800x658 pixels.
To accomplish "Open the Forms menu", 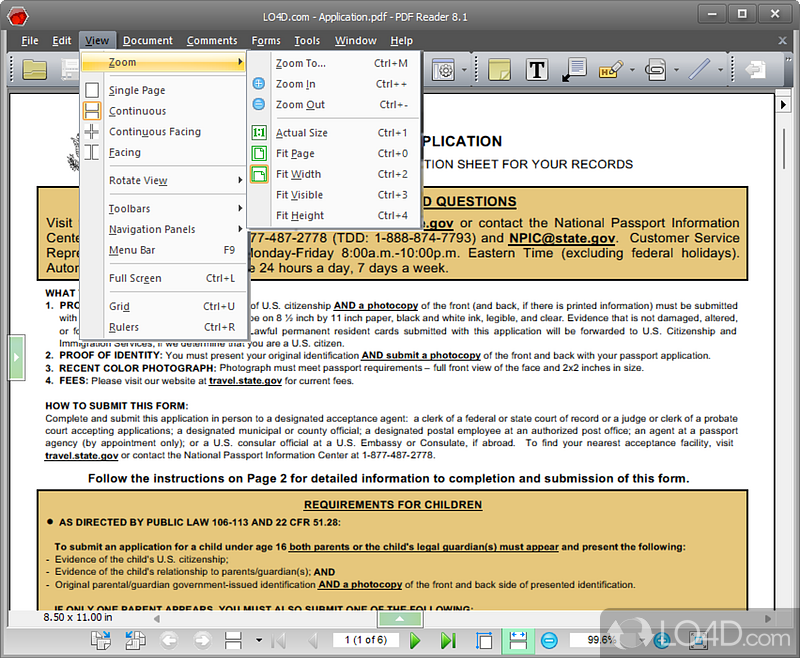I will [x=266, y=40].
